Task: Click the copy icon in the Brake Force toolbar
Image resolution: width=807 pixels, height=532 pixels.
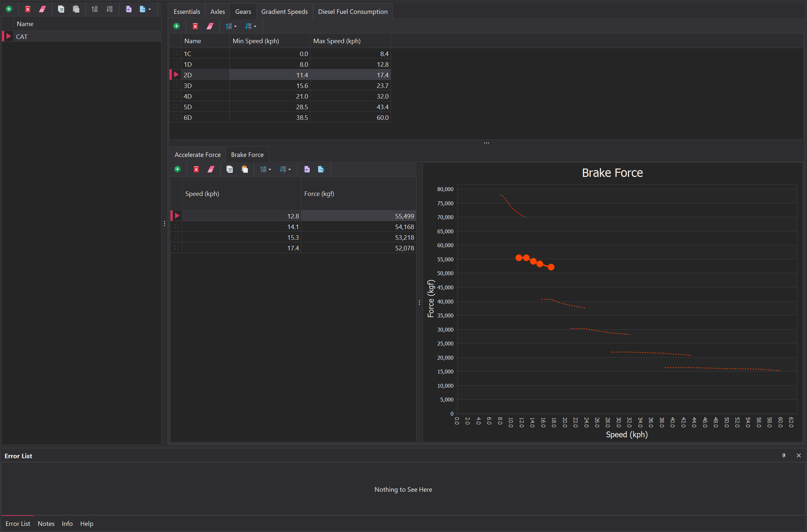Action: click(230, 169)
